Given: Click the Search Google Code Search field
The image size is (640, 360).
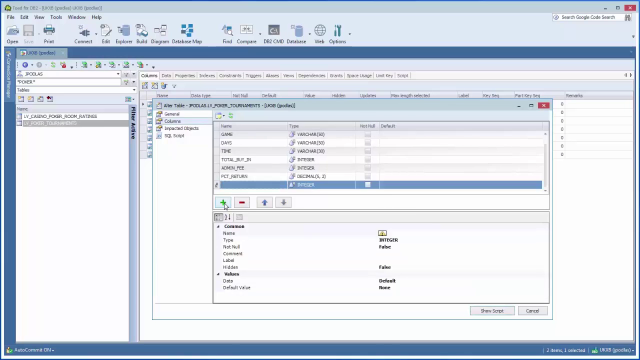Looking at the screenshot, I should [x=588, y=17].
